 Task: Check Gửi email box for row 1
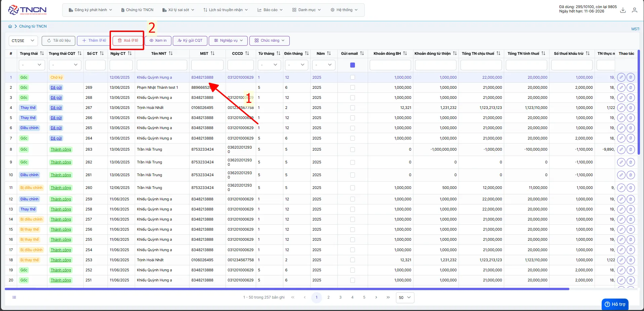(353, 77)
